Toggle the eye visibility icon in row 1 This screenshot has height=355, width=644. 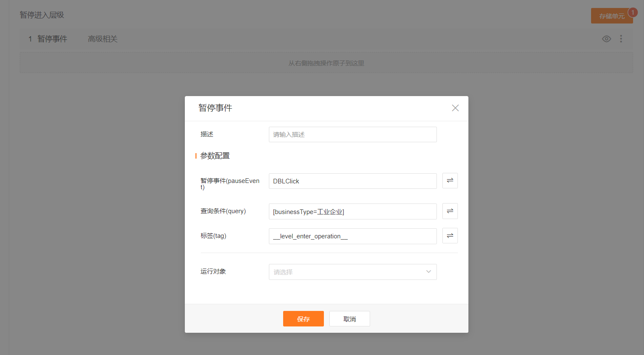pos(606,39)
